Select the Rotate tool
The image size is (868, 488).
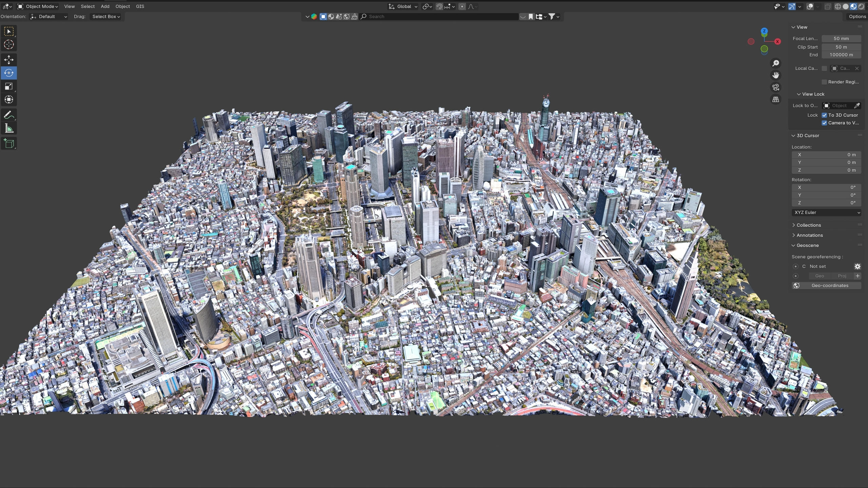click(x=9, y=73)
